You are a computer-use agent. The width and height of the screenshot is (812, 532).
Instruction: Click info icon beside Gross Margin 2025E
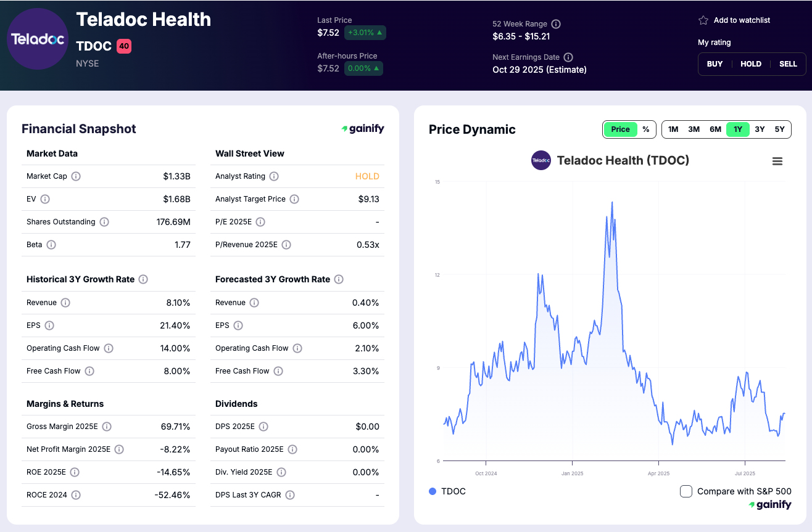click(x=107, y=427)
